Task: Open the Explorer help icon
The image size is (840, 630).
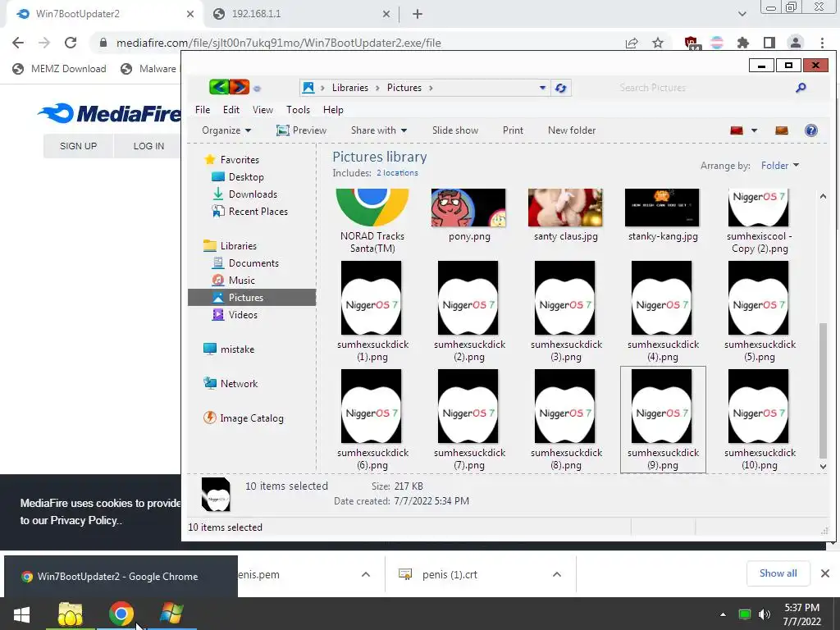Action: pos(811,130)
